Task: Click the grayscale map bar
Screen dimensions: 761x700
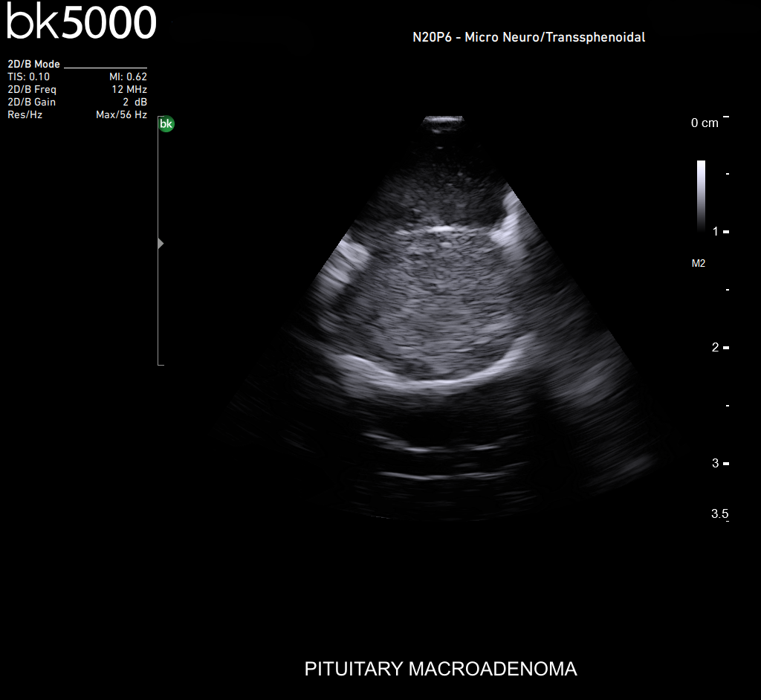Action: [701, 196]
